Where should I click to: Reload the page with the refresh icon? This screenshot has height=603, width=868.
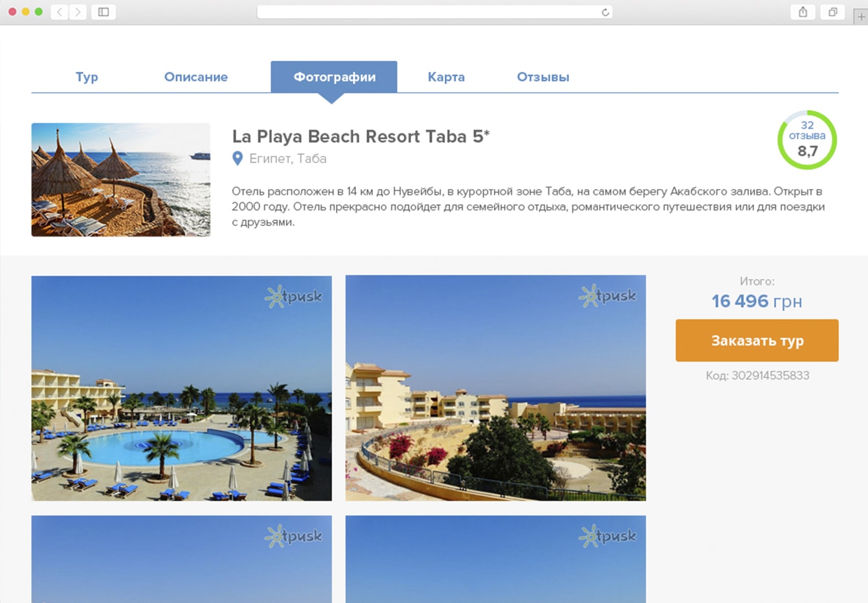(605, 12)
